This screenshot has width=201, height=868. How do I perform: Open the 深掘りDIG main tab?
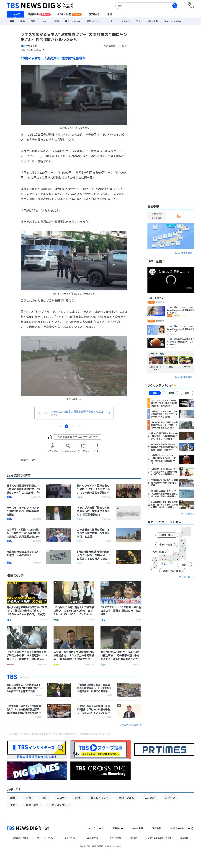(39, 15)
